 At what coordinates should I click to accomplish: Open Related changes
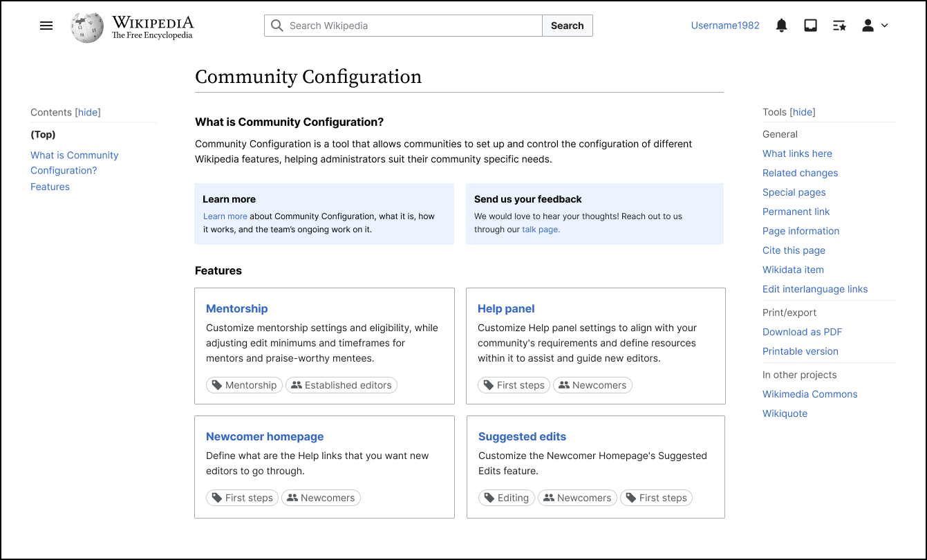pyautogui.click(x=800, y=173)
